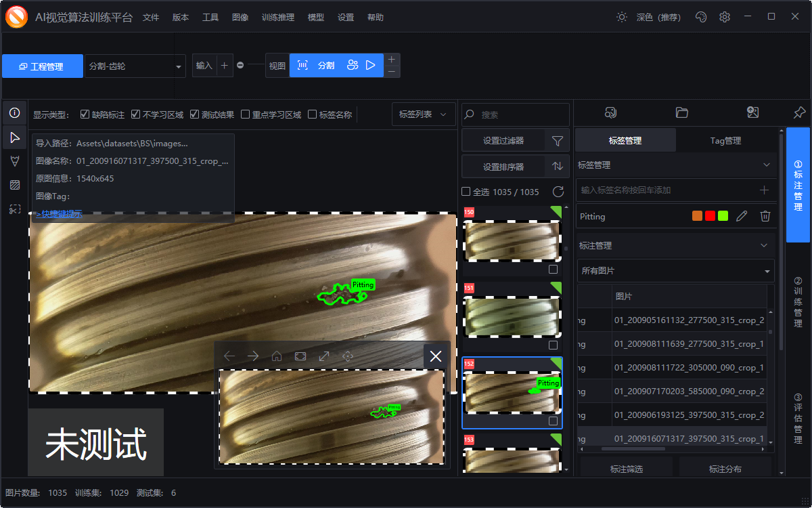Open the color palette skin icon
812x508 pixels.
(701, 17)
